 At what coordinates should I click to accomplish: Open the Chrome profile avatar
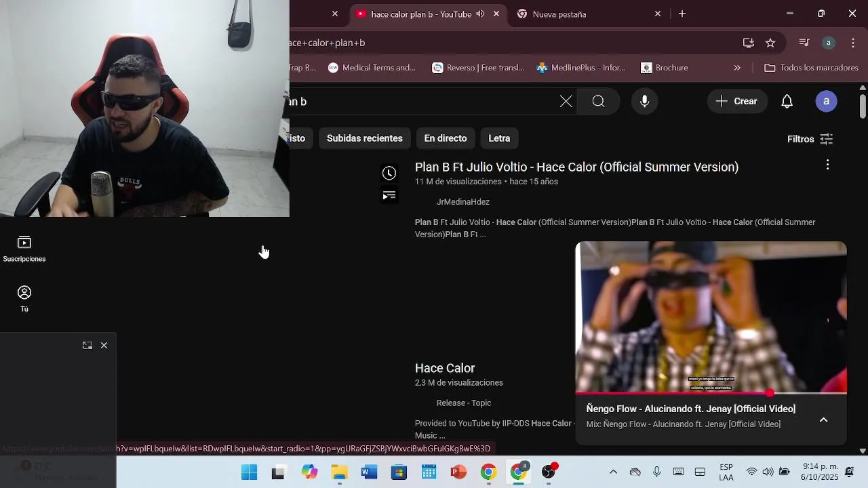tap(828, 43)
